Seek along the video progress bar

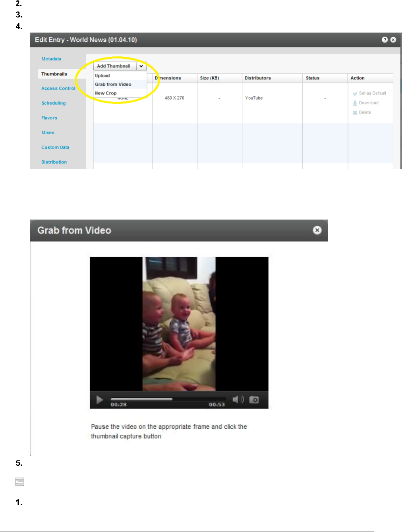pyautogui.click(x=168, y=399)
